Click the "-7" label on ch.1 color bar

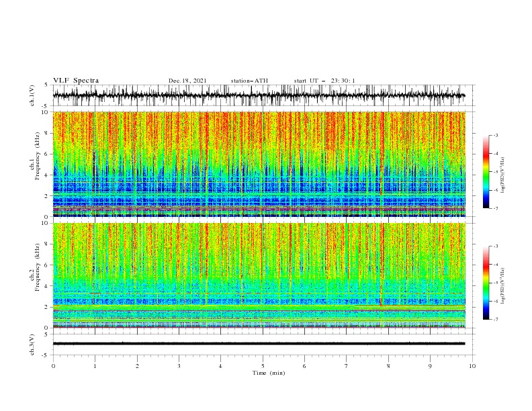coord(495,208)
